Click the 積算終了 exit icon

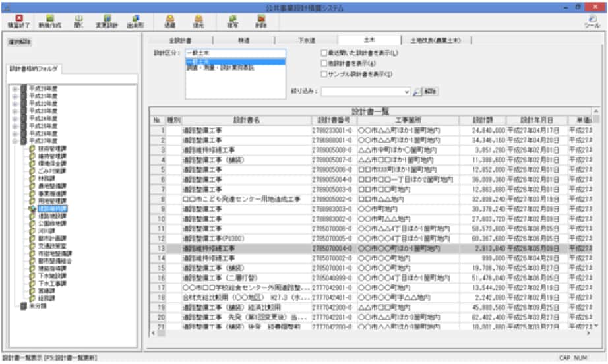18,18
